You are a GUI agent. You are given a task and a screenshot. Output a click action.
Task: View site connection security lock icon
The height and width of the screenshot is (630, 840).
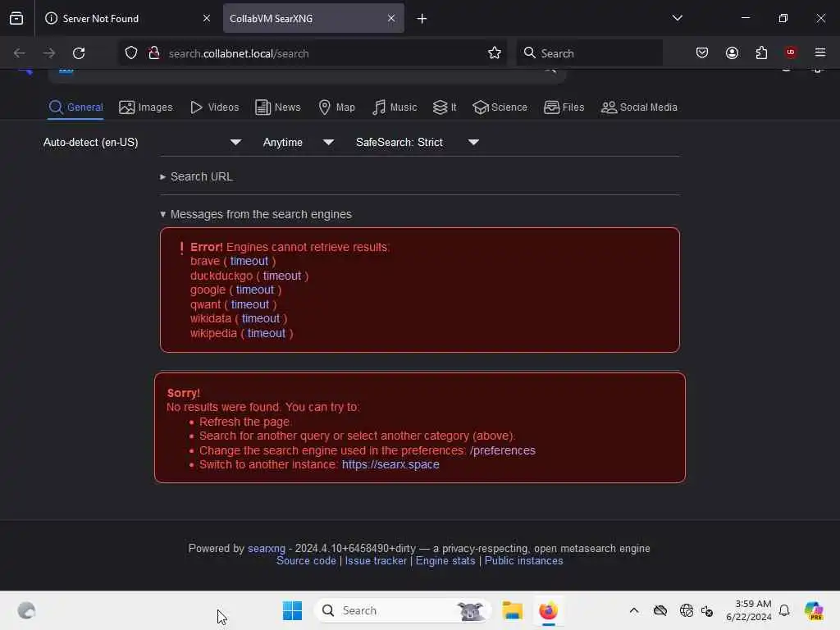tap(154, 53)
